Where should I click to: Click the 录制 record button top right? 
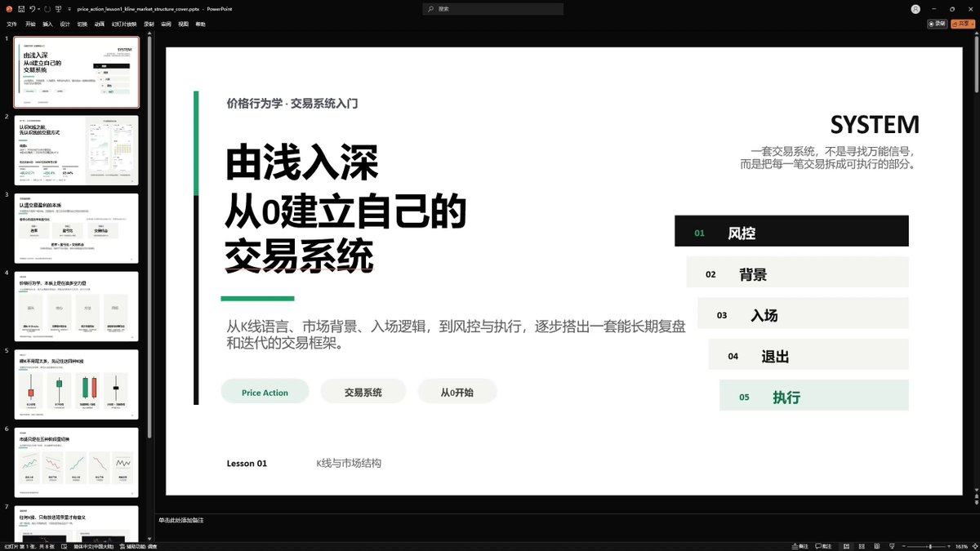point(937,24)
